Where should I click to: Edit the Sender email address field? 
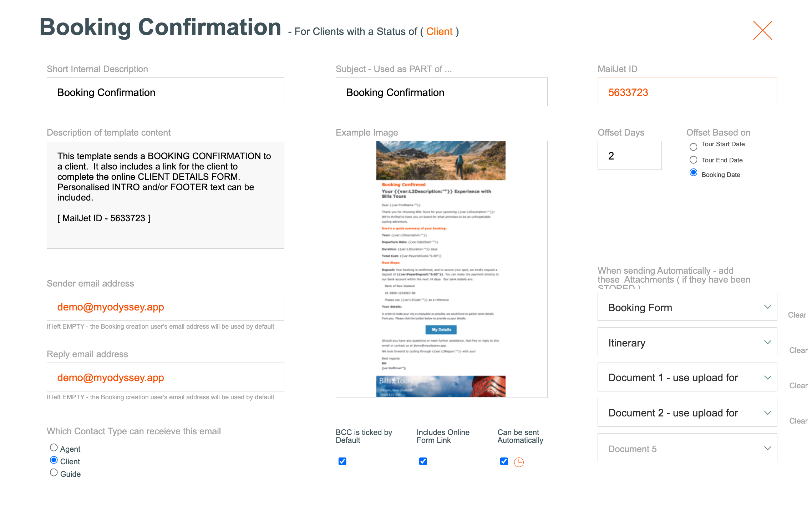165,307
